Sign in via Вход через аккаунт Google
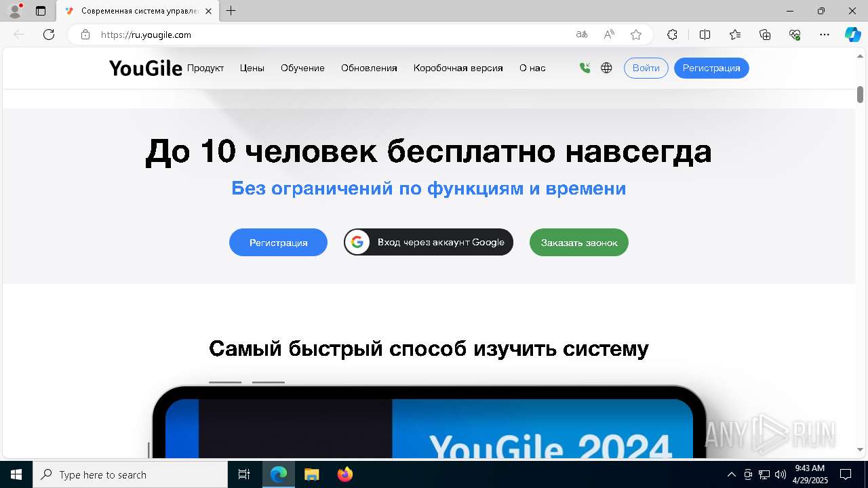This screenshot has height=488, width=868. point(429,242)
